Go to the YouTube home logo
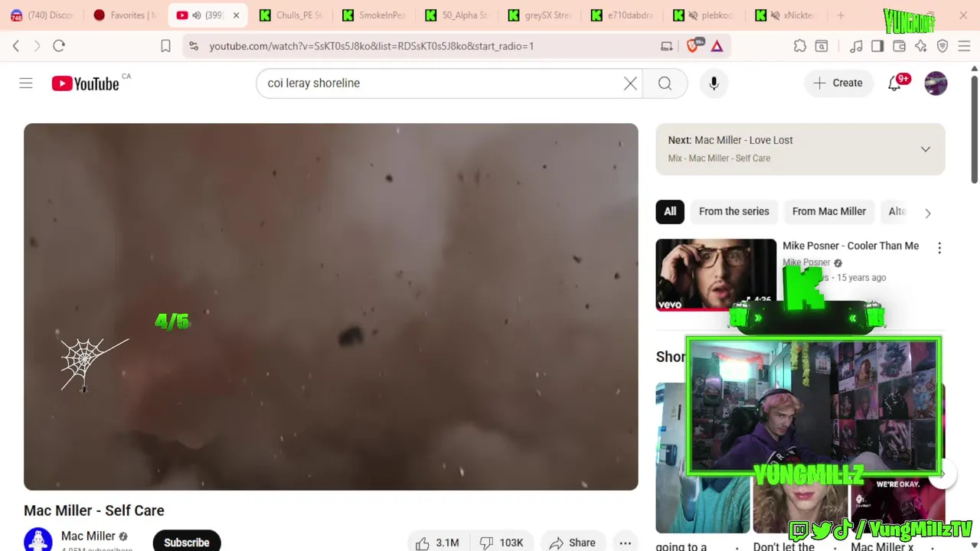Image resolution: width=980 pixels, height=551 pixels. (x=85, y=83)
